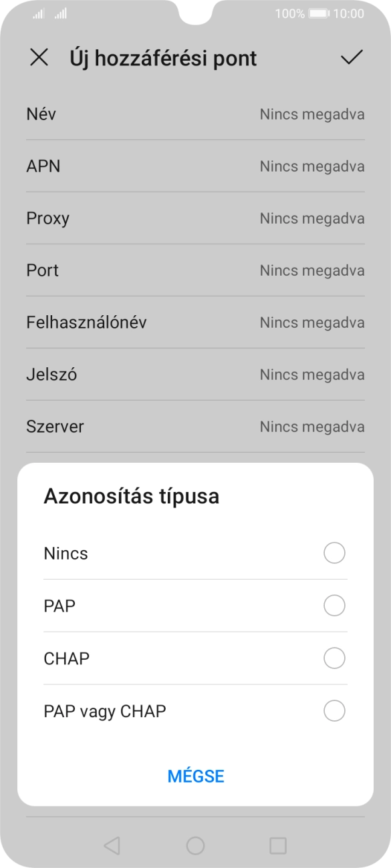Image resolution: width=391 pixels, height=868 pixels.
Task: Select the Nincs authentication option
Action: click(195, 553)
